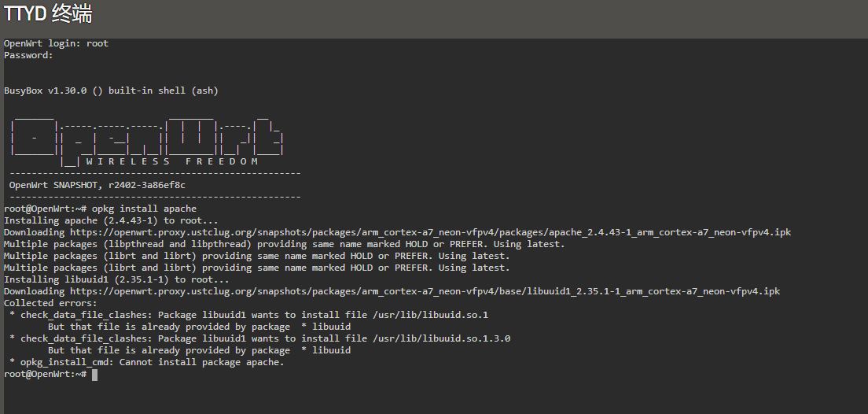
Task: Click the "OpenWrt login: root" line
Action: coord(56,43)
